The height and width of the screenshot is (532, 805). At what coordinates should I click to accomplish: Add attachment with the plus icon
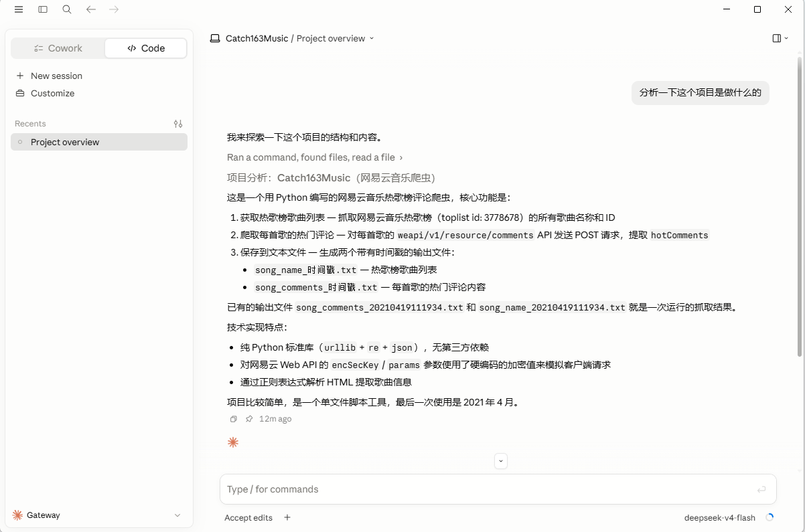click(287, 517)
